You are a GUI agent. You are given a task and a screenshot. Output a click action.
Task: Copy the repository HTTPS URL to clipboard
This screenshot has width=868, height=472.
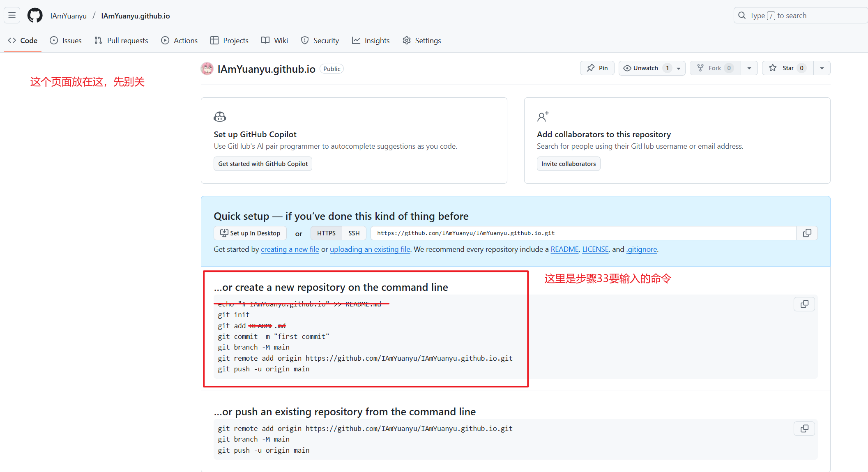click(x=807, y=233)
